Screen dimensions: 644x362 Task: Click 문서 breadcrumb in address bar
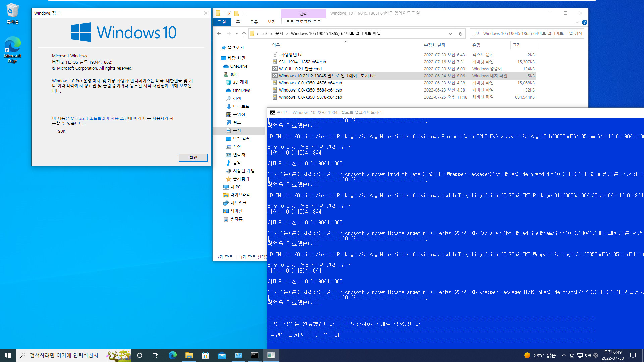pyautogui.click(x=279, y=34)
